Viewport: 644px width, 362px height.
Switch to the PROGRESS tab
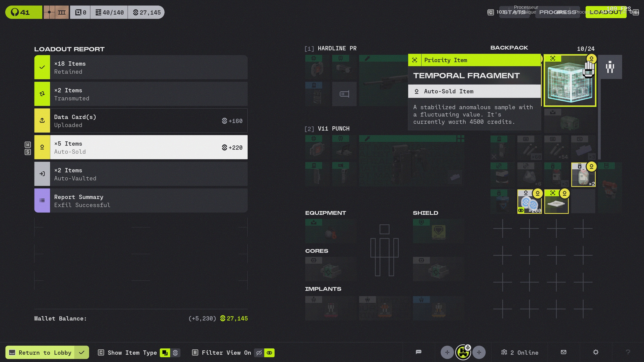(557, 12)
